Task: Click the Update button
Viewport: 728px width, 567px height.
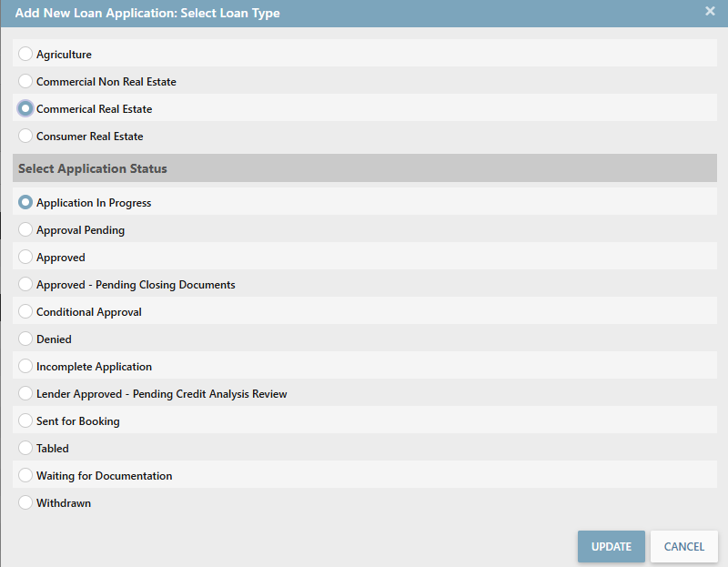Action: point(611,547)
